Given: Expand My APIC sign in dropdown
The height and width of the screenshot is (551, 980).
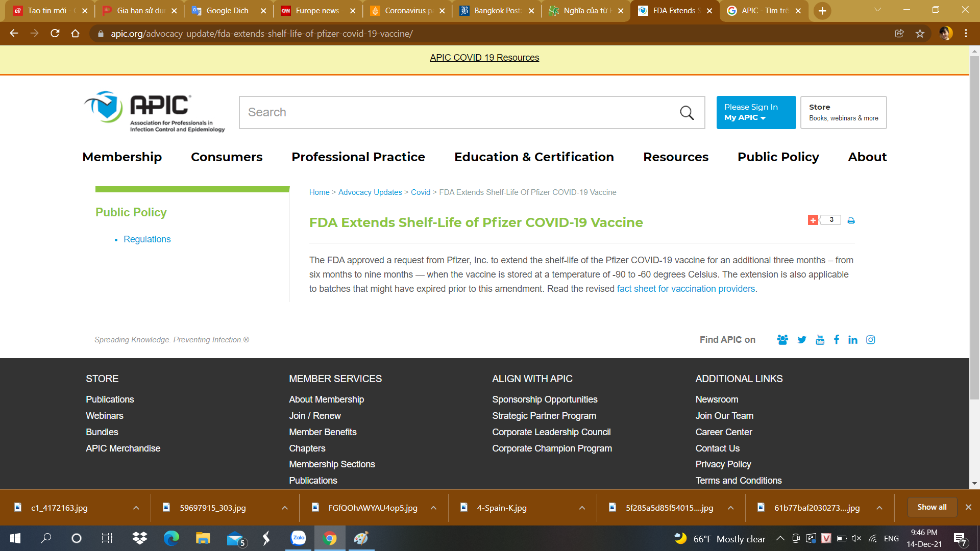Looking at the screenshot, I should tap(756, 113).
